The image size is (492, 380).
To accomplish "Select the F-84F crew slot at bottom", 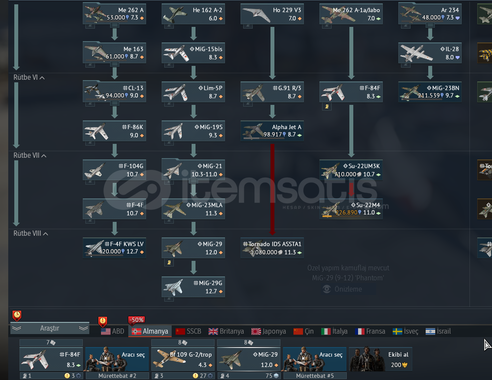I will tap(51, 359).
